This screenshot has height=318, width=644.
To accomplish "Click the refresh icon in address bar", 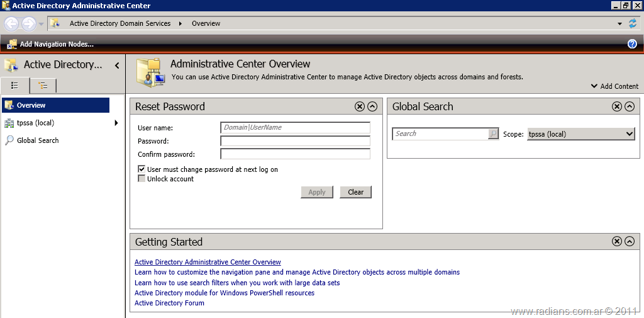I will [x=633, y=23].
